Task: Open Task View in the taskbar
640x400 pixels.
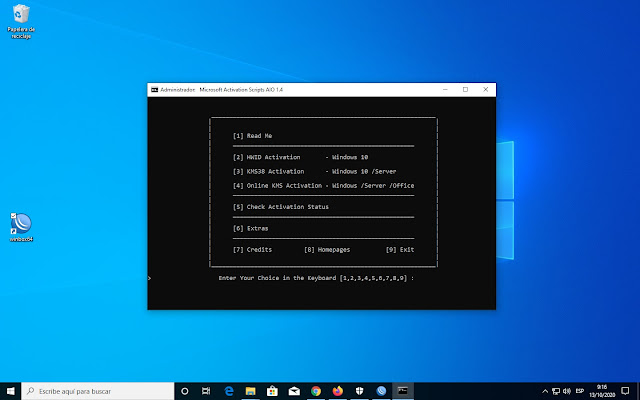Action: pyautogui.click(x=206, y=391)
